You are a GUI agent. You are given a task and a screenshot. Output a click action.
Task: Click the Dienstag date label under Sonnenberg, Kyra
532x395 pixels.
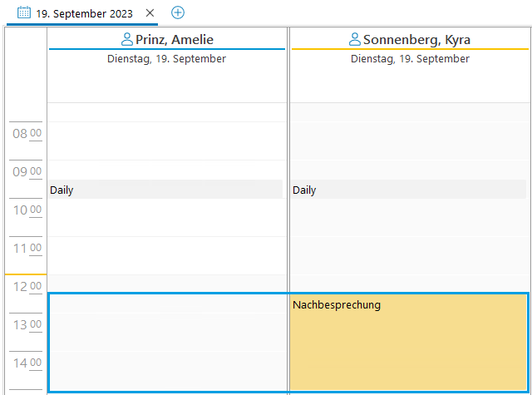click(x=410, y=59)
